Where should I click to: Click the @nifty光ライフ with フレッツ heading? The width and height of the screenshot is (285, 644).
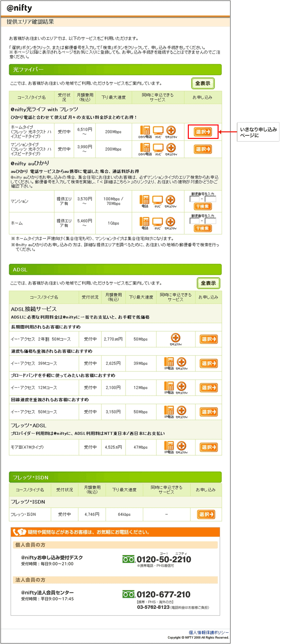[x=44, y=109]
